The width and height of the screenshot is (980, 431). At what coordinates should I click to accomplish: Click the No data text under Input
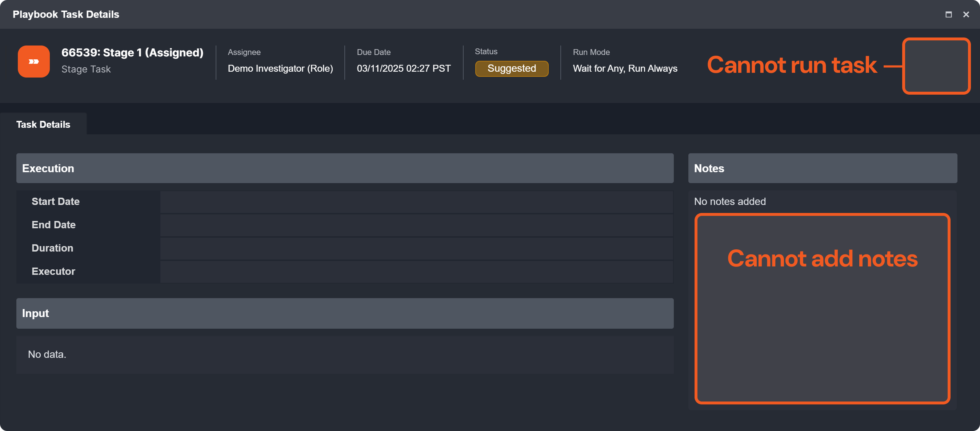pyautogui.click(x=47, y=355)
